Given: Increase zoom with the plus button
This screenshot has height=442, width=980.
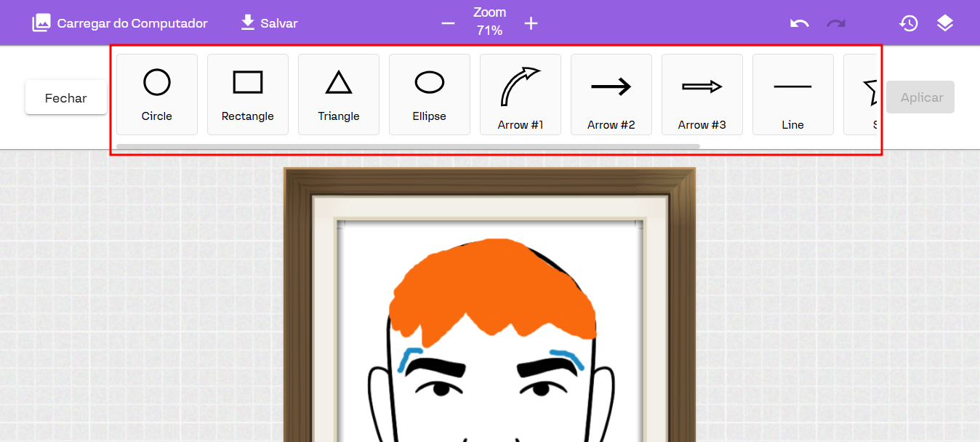Looking at the screenshot, I should (x=531, y=23).
